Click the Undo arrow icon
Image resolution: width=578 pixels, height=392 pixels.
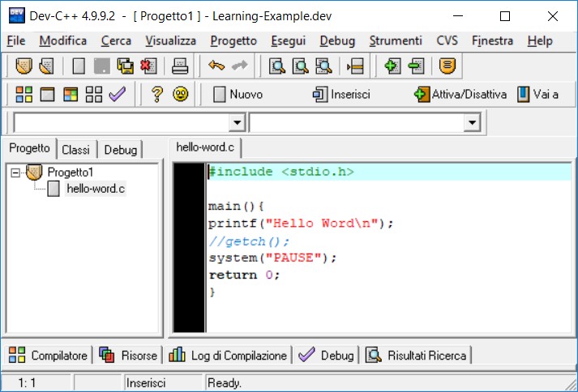pos(216,66)
